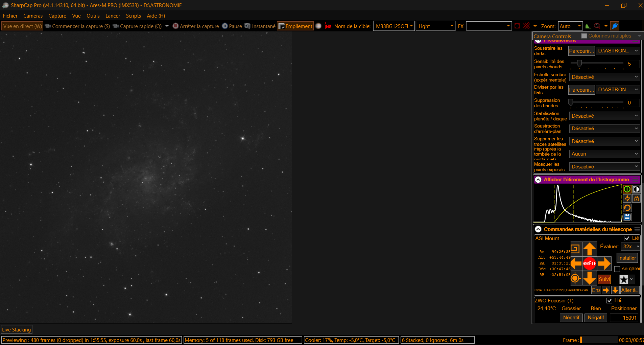This screenshot has height=345, width=644.
Task: Open Masquer les pixels exposés dropdown
Action: coord(604,167)
